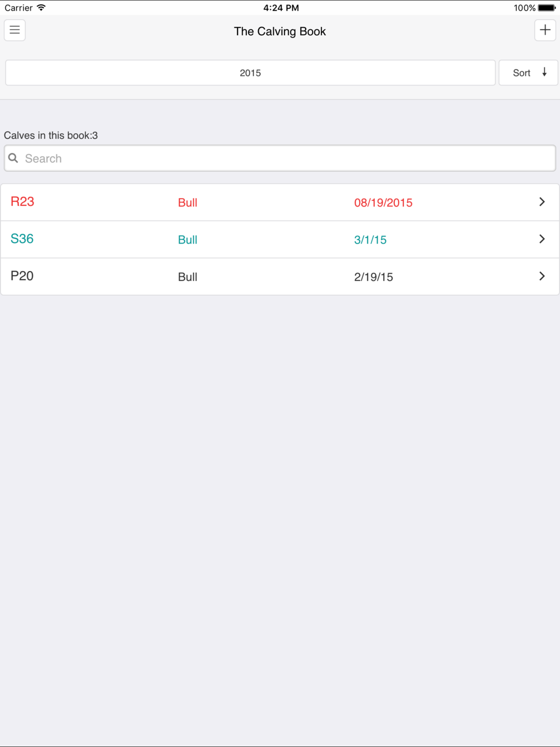Viewport: 560px width, 747px height.
Task: Open S36 details via chevron
Action: (542, 239)
